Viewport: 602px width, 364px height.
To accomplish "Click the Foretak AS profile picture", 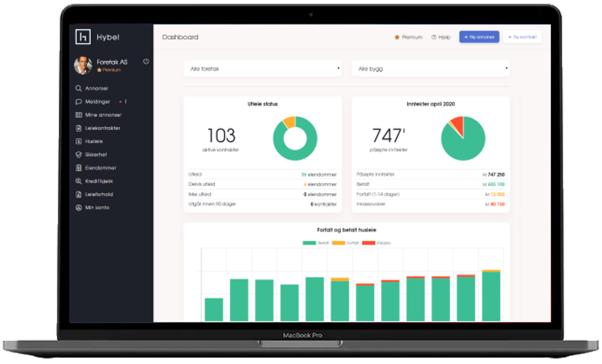I will coord(83,65).
